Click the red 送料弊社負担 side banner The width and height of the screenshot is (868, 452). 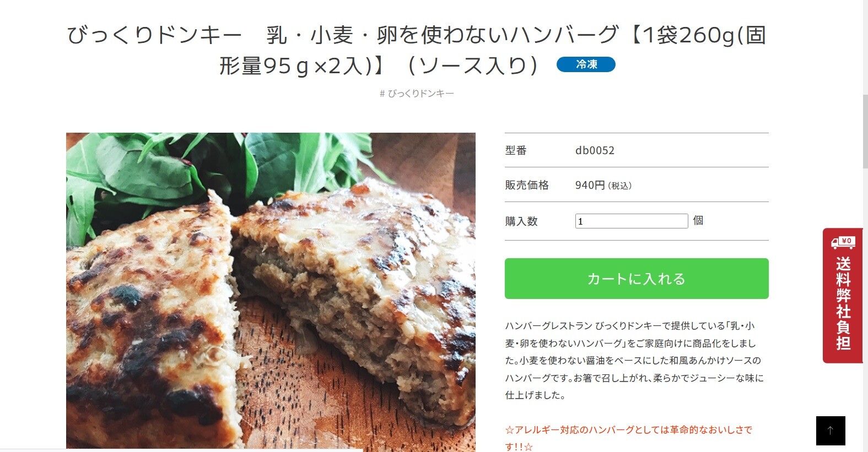coord(843,296)
